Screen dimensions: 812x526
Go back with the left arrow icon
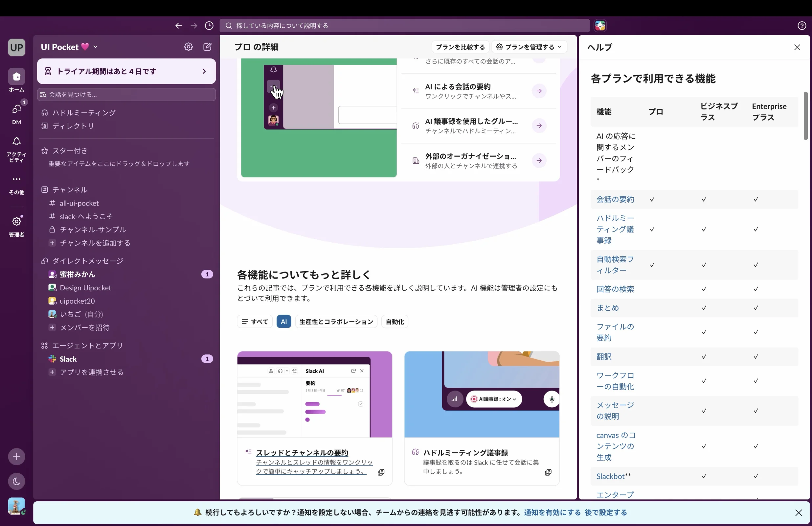pyautogui.click(x=178, y=26)
